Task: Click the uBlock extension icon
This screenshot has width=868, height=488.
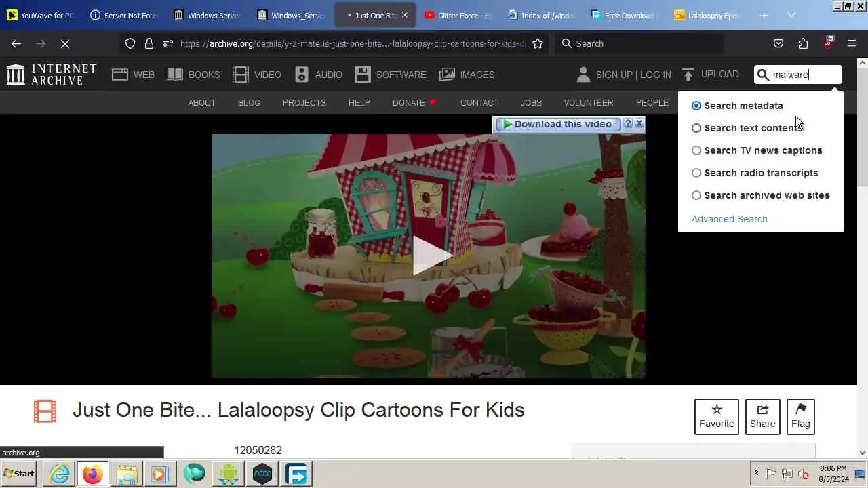Action: [827, 43]
